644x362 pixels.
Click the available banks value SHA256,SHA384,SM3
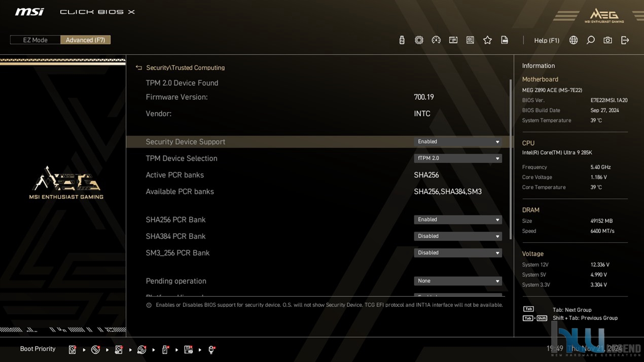[x=448, y=192]
